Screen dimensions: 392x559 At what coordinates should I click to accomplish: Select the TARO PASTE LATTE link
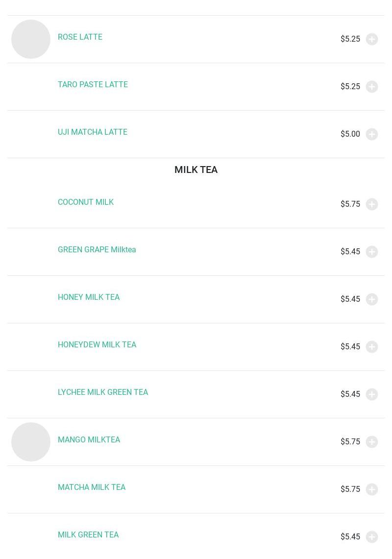pos(93,85)
